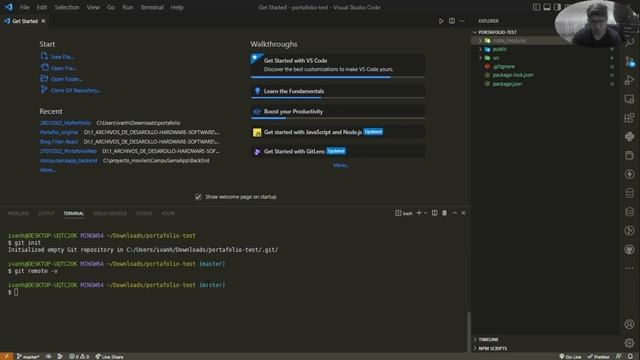The width and height of the screenshot is (640, 360).
Task: Click errors and warnings count
Action: point(79,356)
